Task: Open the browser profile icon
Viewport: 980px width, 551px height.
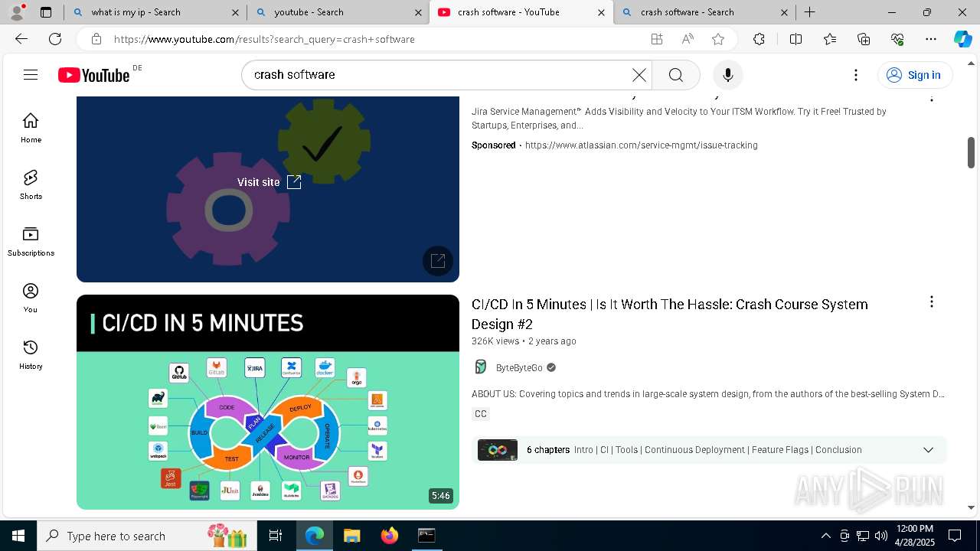Action: point(17,12)
